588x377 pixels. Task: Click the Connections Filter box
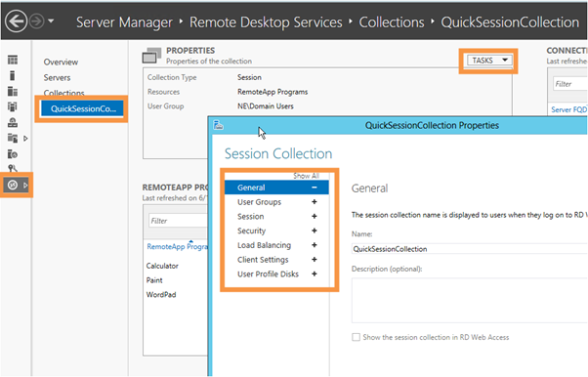pos(570,84)
